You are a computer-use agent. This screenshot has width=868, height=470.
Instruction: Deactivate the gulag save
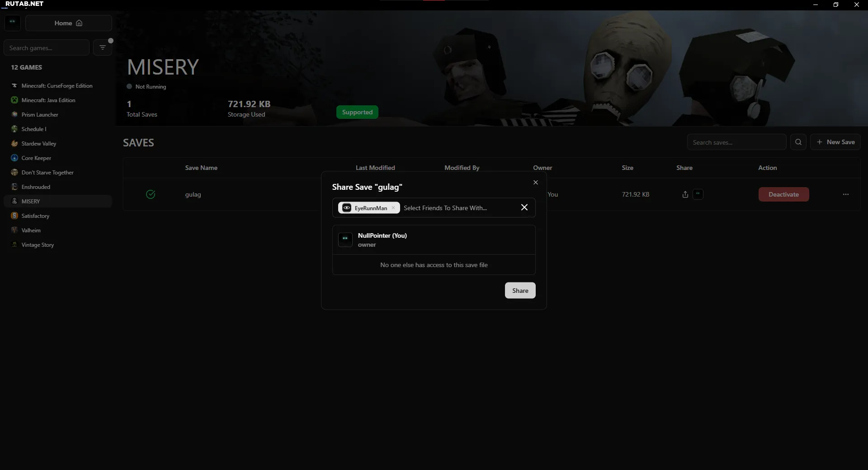point(783,194)
